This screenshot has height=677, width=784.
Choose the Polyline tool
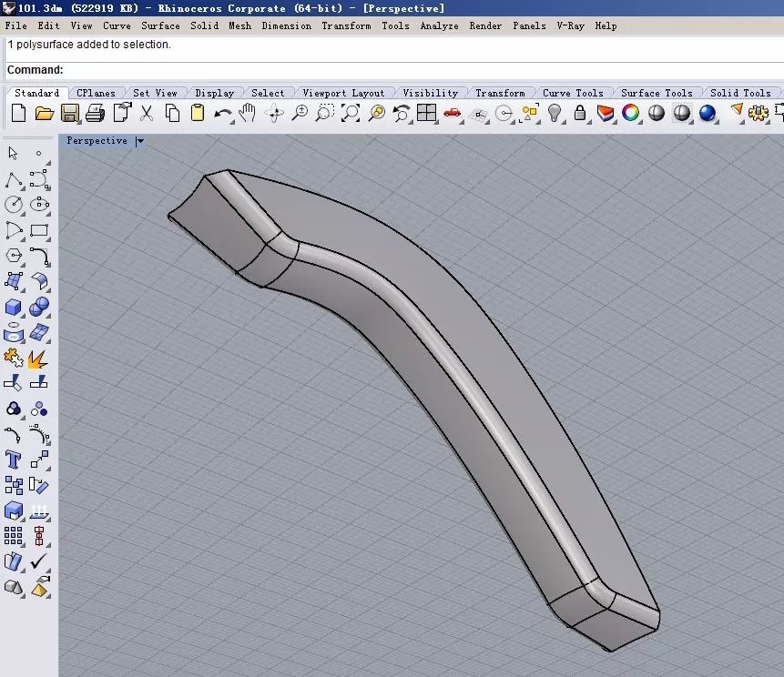click(x=14, y=179)
